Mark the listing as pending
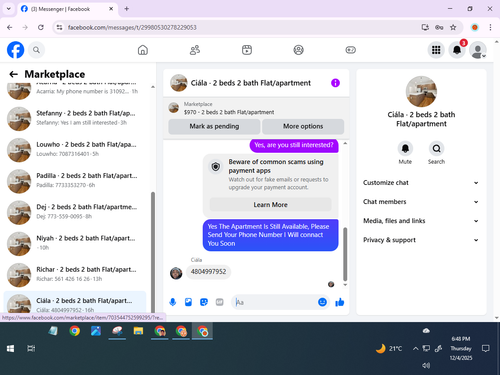 pos(214,126)
